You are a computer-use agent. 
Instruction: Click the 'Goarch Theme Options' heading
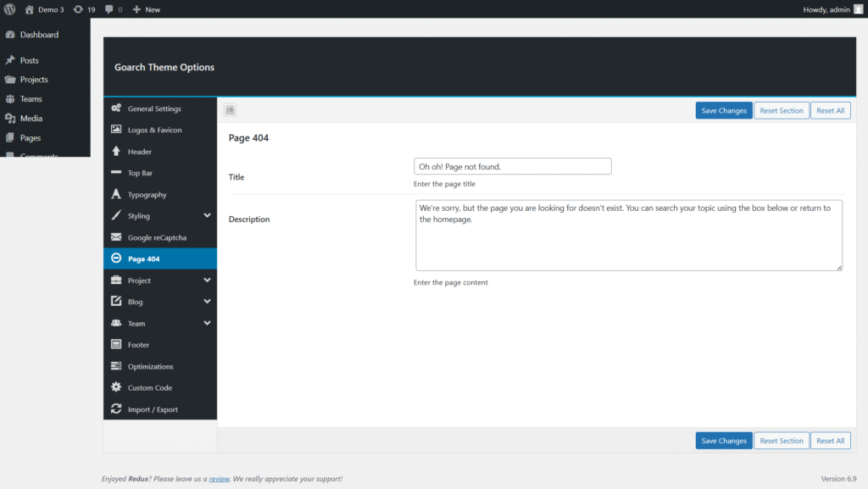[x=164, y=67]
